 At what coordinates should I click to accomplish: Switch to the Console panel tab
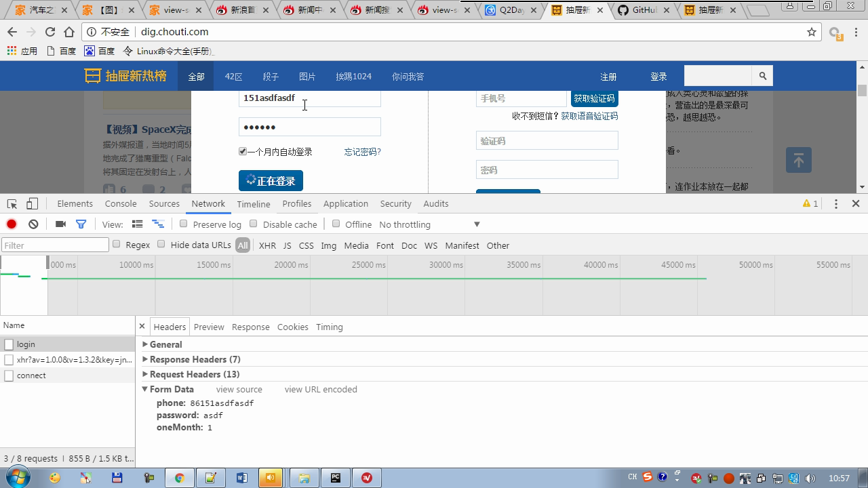tap(121, 203)
